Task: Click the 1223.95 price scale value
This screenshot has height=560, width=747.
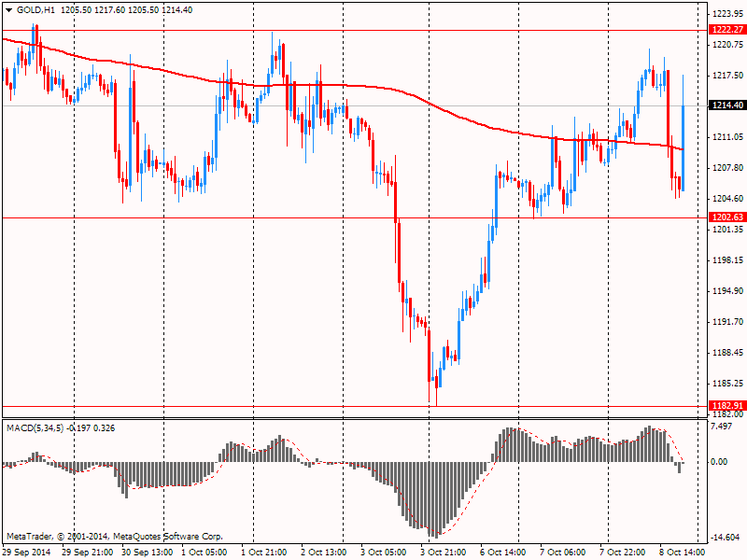Action: tap(727, 14)
